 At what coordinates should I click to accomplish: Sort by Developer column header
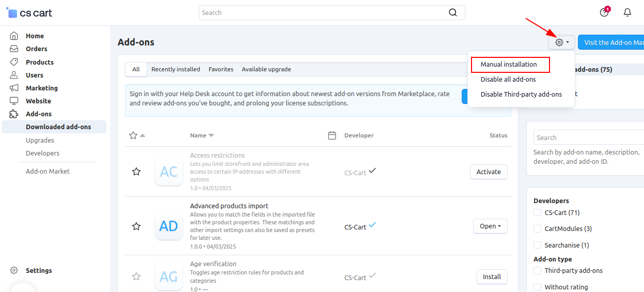click(x=359, y=135)
